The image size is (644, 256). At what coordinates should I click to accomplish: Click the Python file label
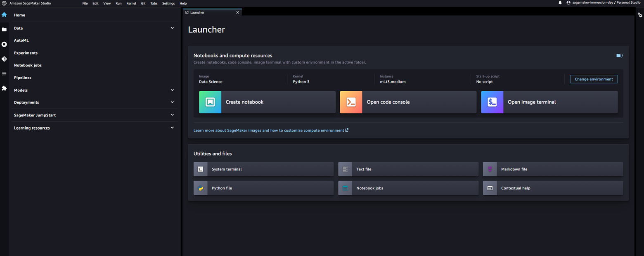click(x=222, y=188)
